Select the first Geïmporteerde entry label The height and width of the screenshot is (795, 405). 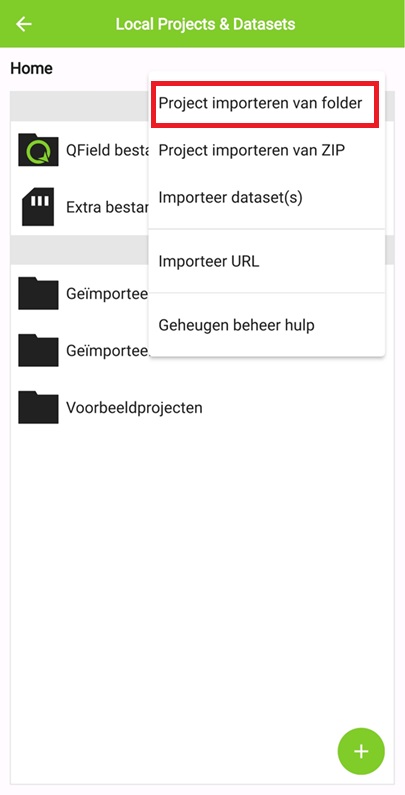(107, 294)
